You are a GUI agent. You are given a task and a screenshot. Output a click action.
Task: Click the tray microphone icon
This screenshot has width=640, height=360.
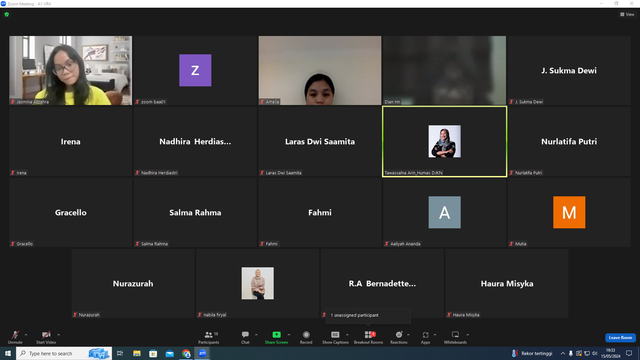[x=571, y=353]
